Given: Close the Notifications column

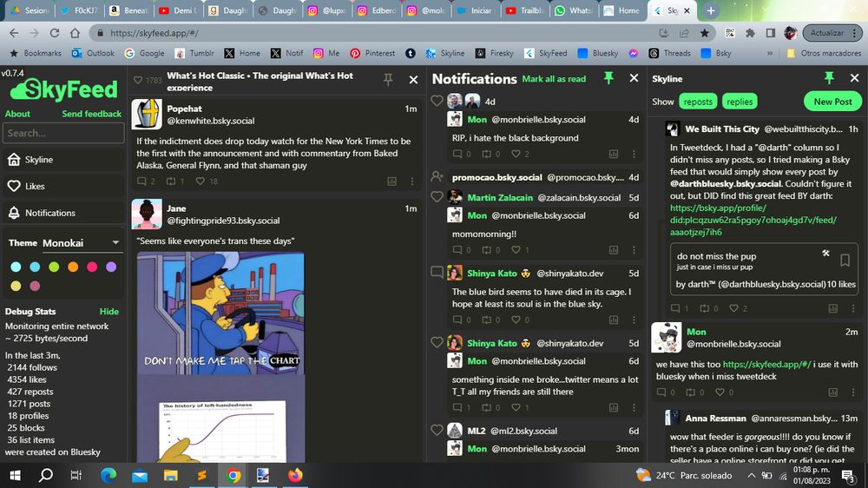Looking at the screenshot, I should click(x=634, y=78).
